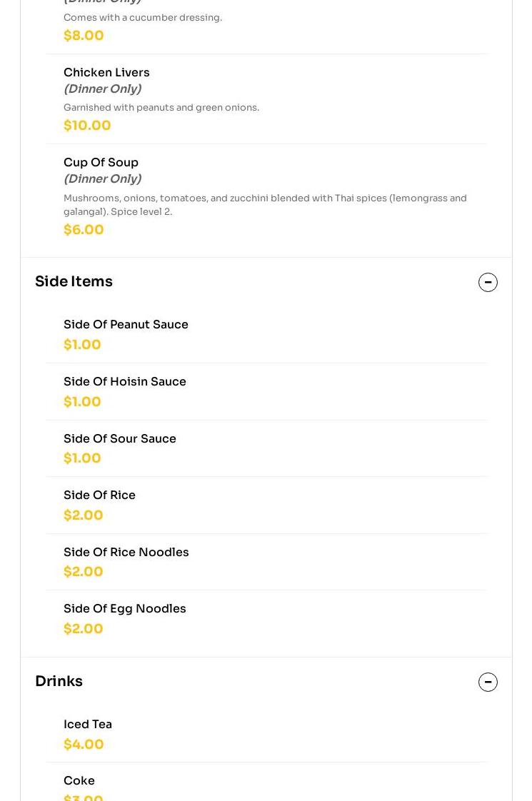This screenshot has width=532, height=801.
Task: Click the $6.00 Cup Of Soup price
Action: 84,230
